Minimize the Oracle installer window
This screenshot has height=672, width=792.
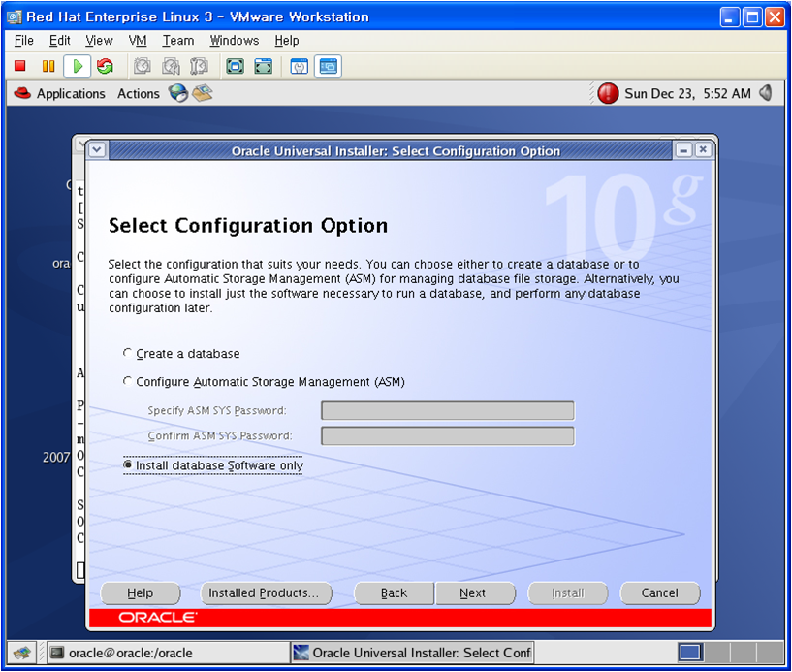click(x=683, y=150)
